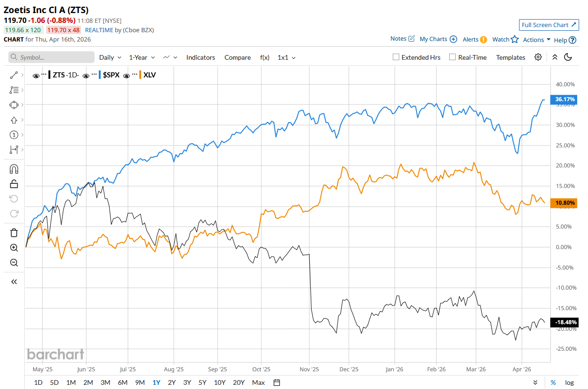Open the Daily frequency dropdown
This screenshot has height=389, width=588.
pyautogui.click(x=110, y=57)
